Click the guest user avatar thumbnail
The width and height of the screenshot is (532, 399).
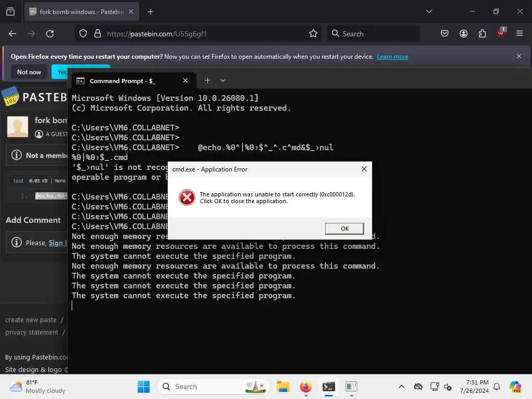coord(18,127)
